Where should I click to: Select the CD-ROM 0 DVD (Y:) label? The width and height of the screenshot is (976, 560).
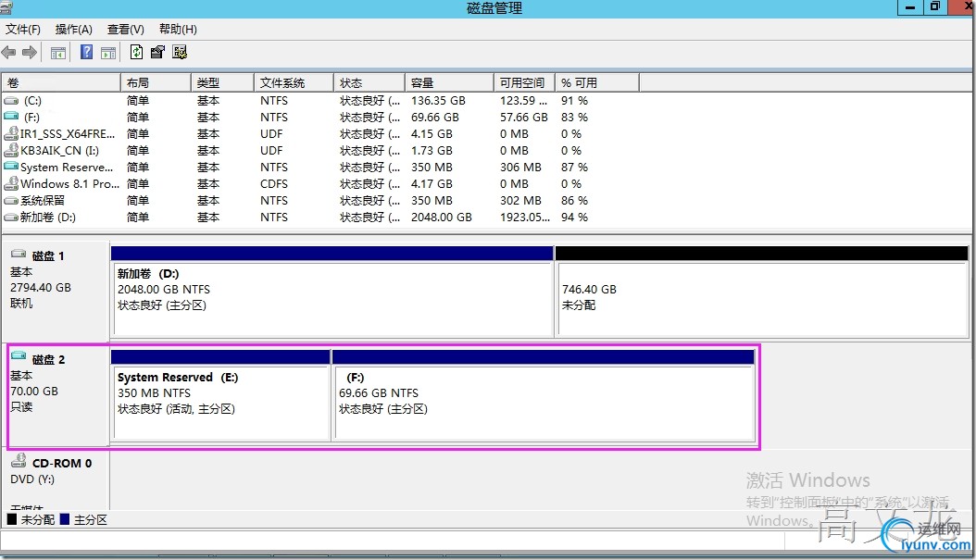[x=56, y=479]
